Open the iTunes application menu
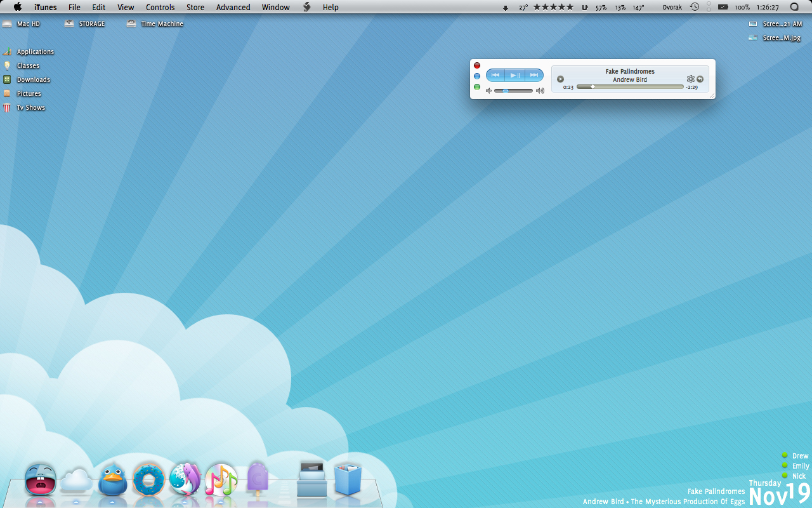The height and width of the screenshot is (508, 812). [45, 7]
